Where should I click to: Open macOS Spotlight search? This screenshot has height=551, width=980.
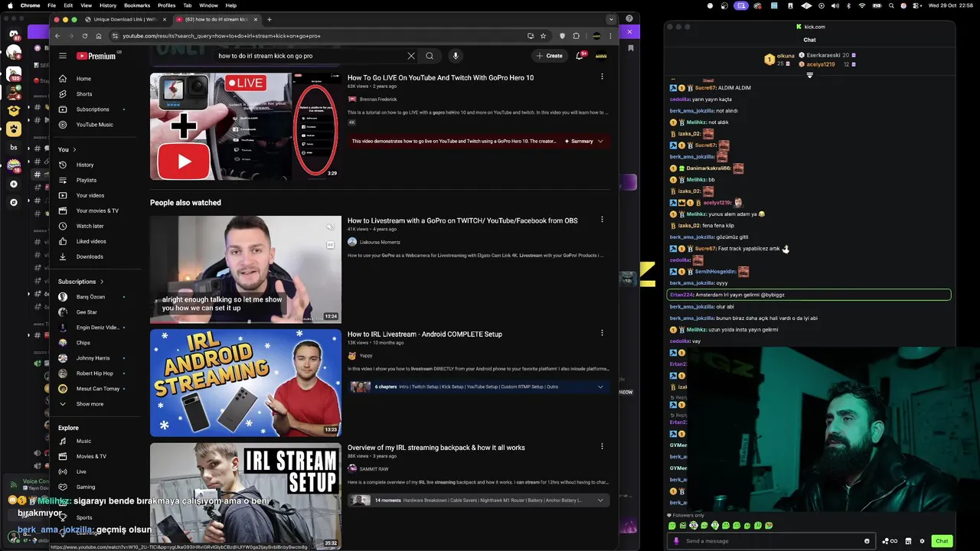click(x=890, y=5)
